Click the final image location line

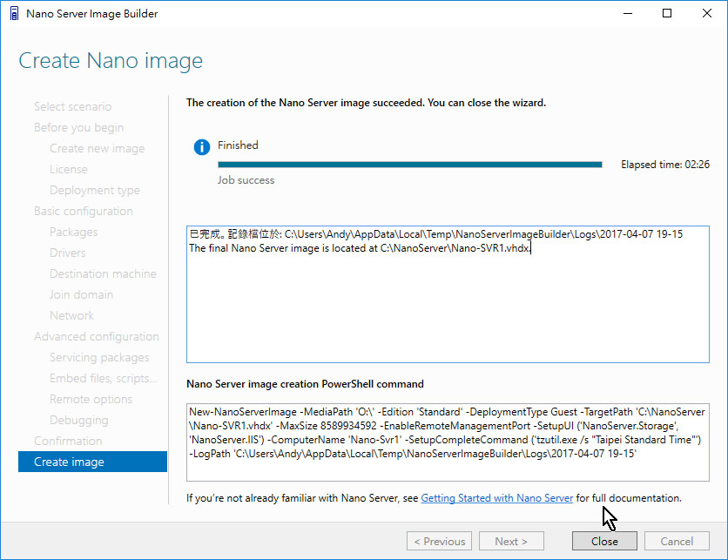360,248
